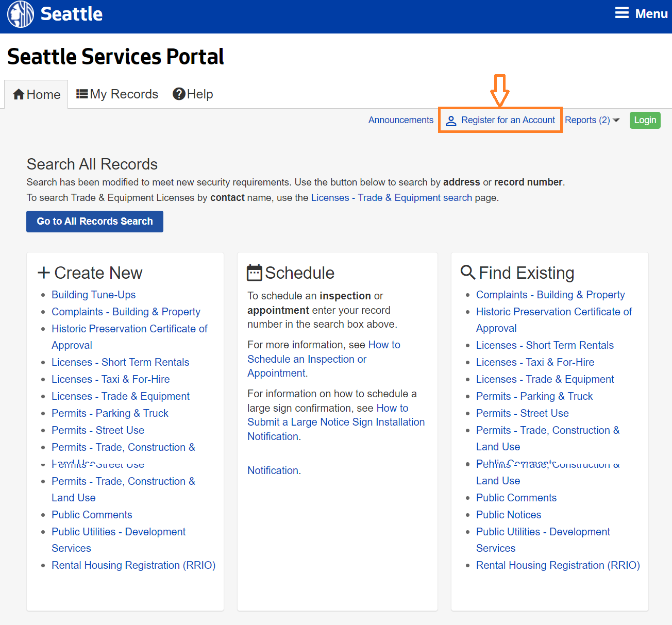Find existing Historic Preservation Certificate of Approval
Screen dimensions: 672x625
point(554,320)
